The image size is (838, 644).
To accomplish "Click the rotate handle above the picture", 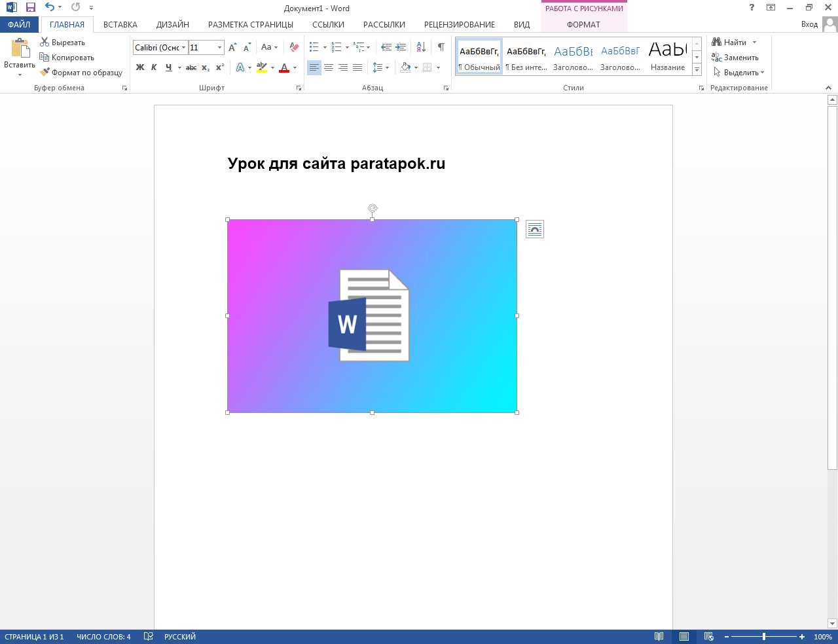I will coord(373,209).
